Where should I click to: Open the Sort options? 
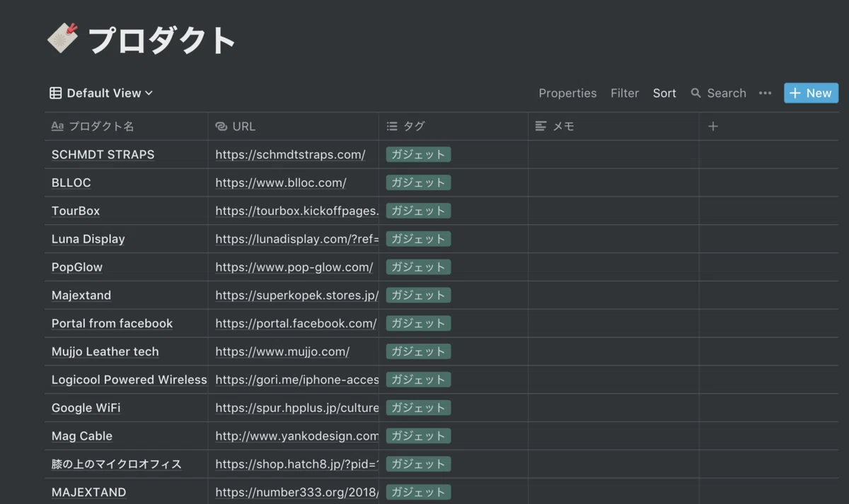[x=664, y=93]
